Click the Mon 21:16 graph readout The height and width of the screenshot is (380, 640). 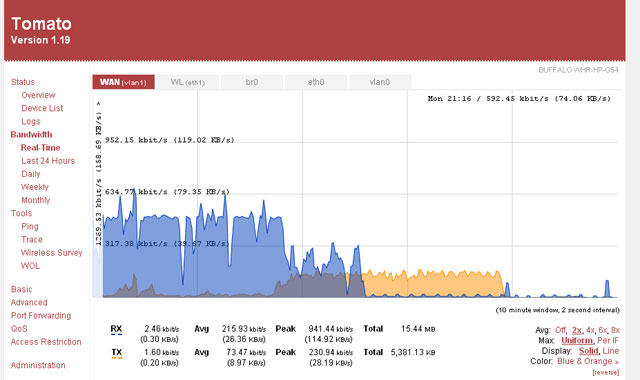click(x=519, y=98)
